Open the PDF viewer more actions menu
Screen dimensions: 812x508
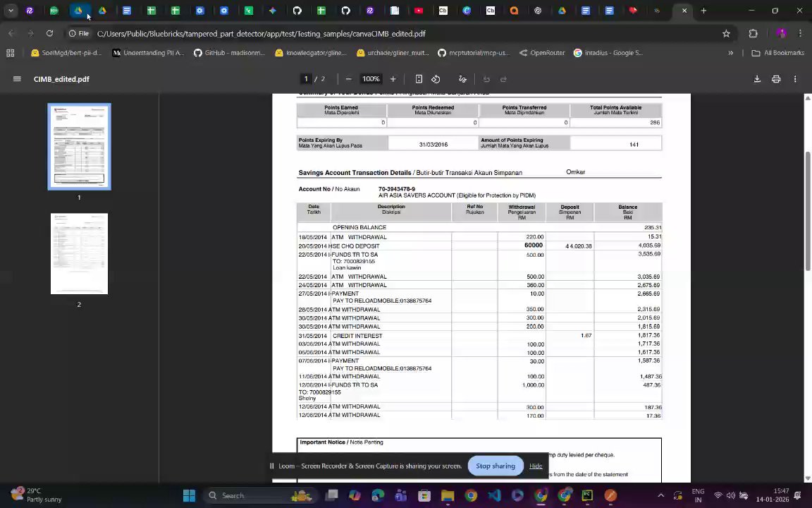(795, 79)
